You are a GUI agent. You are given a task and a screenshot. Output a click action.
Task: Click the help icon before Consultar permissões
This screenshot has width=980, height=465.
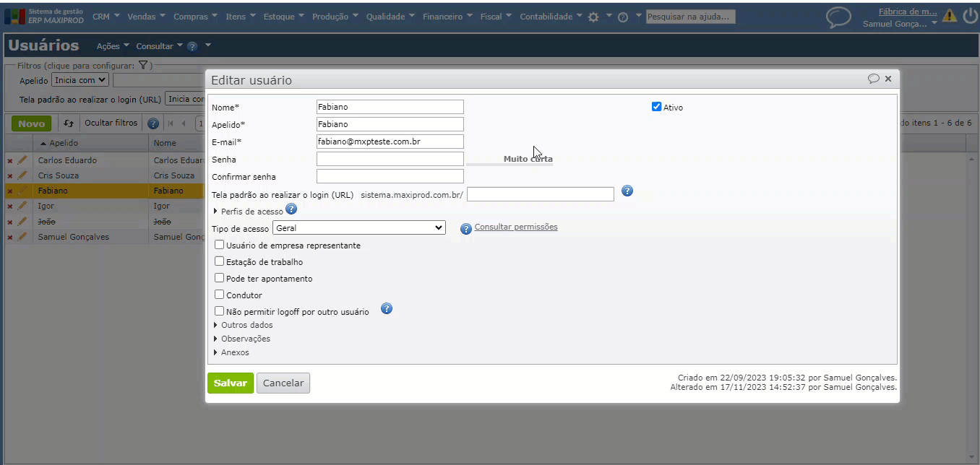coord(466,229)
